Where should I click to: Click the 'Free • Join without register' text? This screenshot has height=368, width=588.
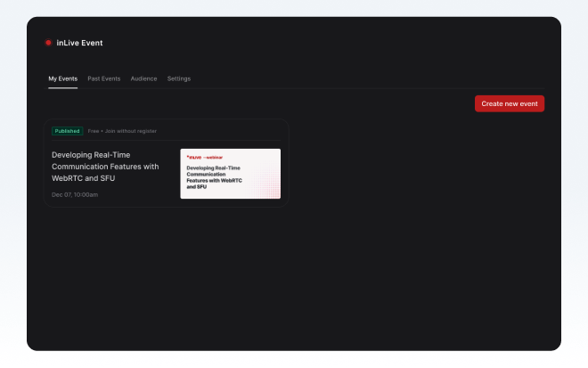pos(122,131)
